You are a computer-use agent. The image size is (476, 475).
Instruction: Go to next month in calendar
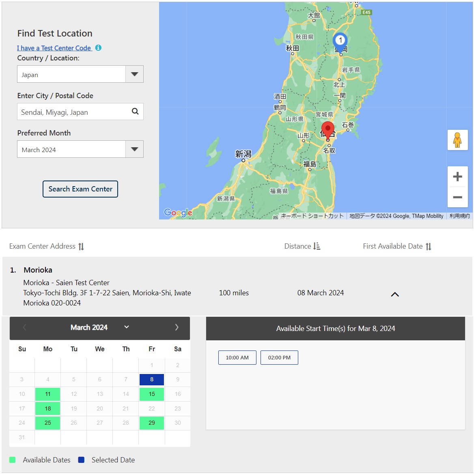click(177, 327)
